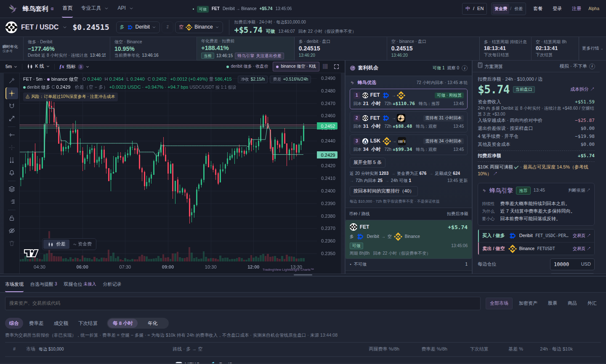Screen dimensions: 606x364
Task: Click the trash delete drawings icon
Action: pos(12,243)
